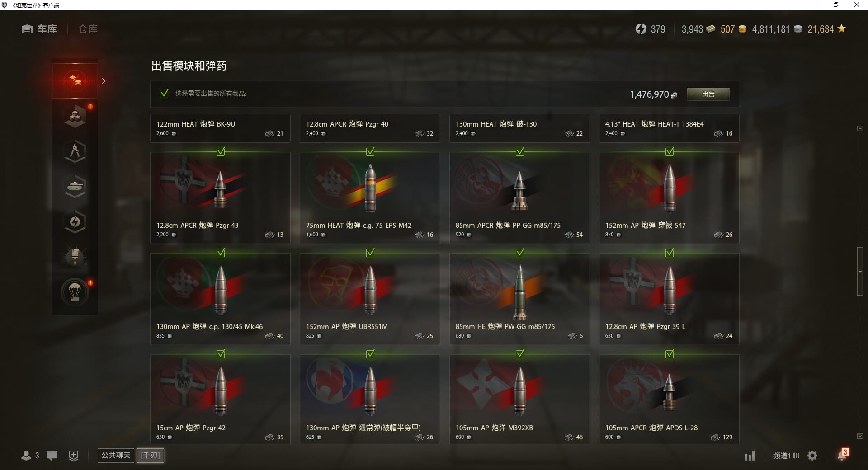Image resolution: width=868 pixels, height=470 pixels.
Task: Open the notifications bell with badge
Action: click(842, 455)
